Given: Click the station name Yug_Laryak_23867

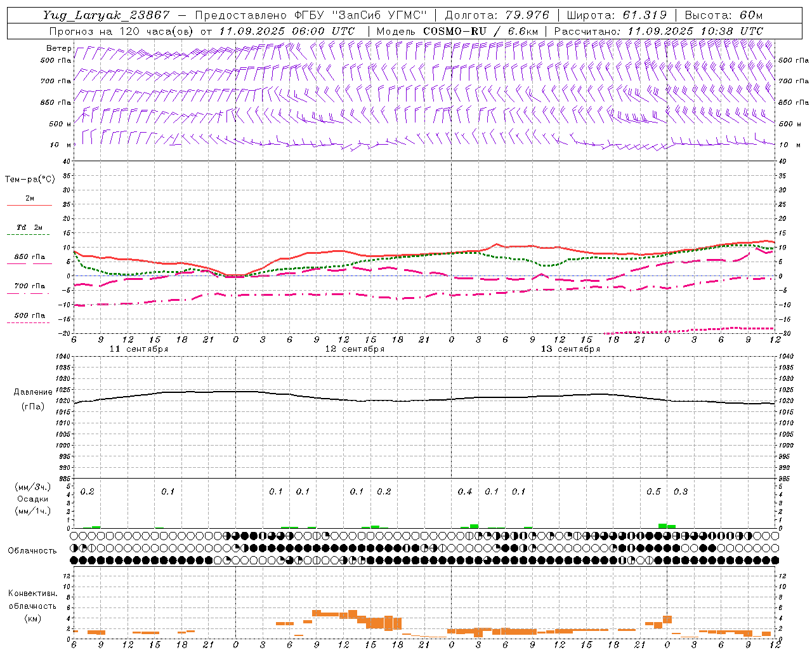Looking at the screenshot, I should pos(107,15).
